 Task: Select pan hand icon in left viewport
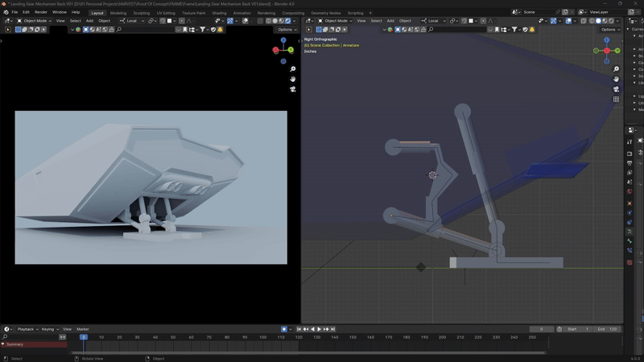coord(292,79)
